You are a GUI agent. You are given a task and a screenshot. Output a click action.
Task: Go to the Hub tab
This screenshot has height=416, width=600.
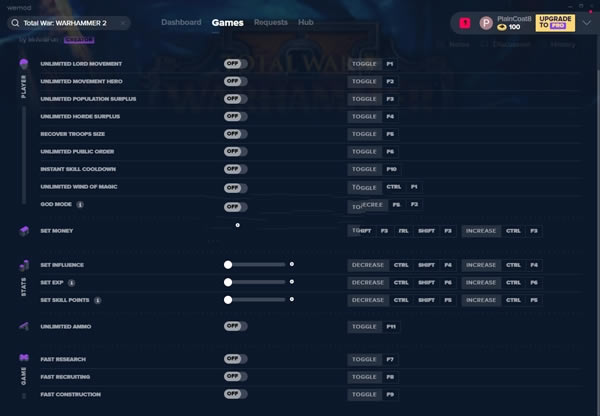[x=306, y=22]
